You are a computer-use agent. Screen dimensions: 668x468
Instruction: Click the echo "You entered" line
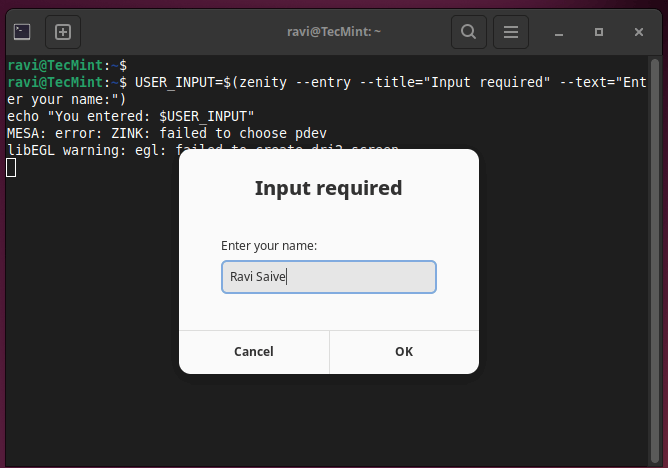[x=130, y=116]
